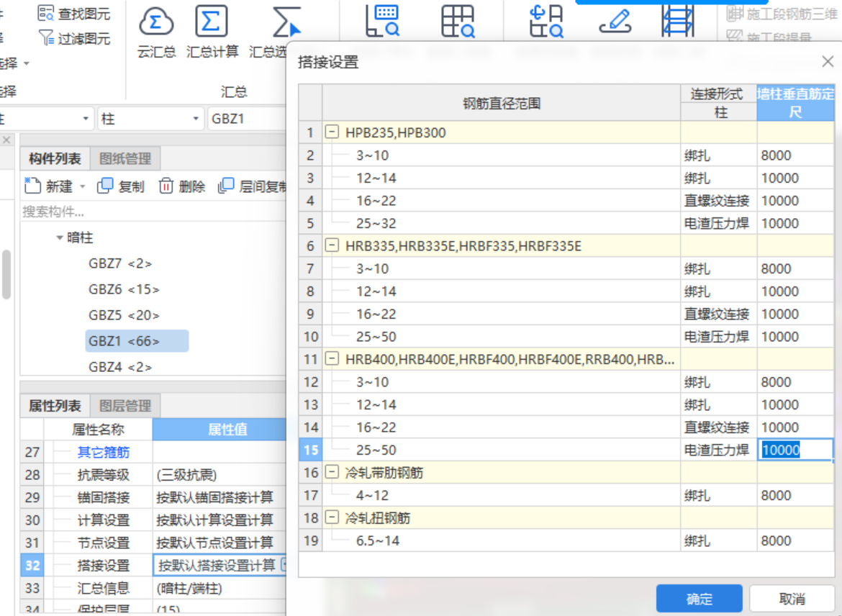Click the 云汇总 cloud summary icon
The height and width of the screenshot is (616, 842).
click(x=156, y=22)
